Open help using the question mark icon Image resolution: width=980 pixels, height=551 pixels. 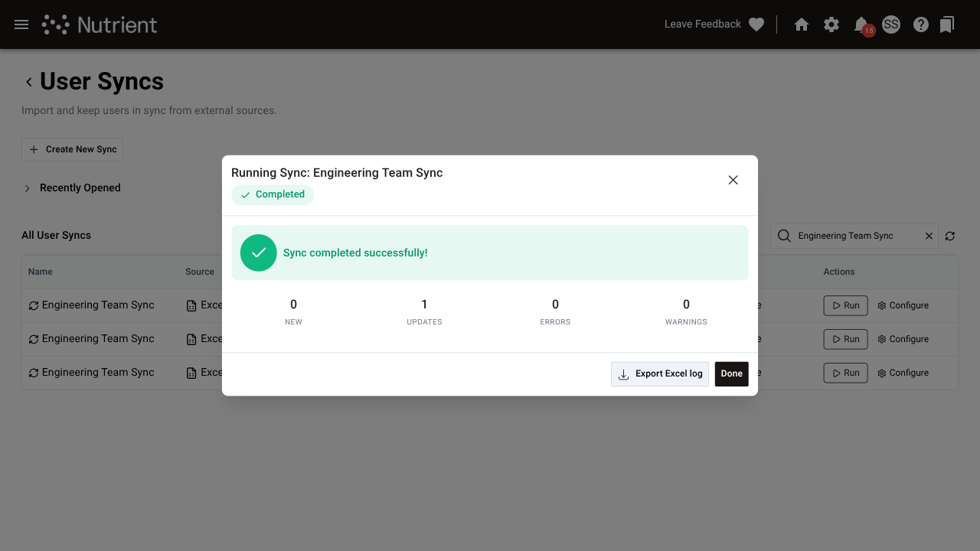tap(920, 24)
